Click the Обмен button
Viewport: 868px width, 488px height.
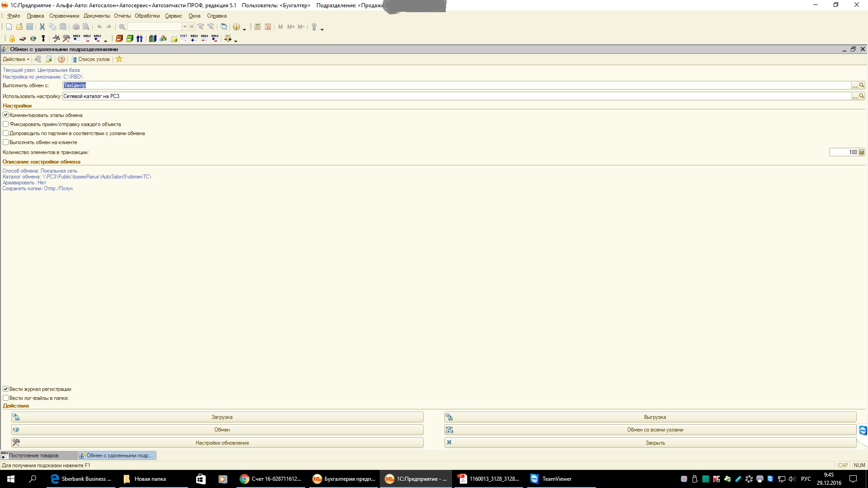pos(217,430)
